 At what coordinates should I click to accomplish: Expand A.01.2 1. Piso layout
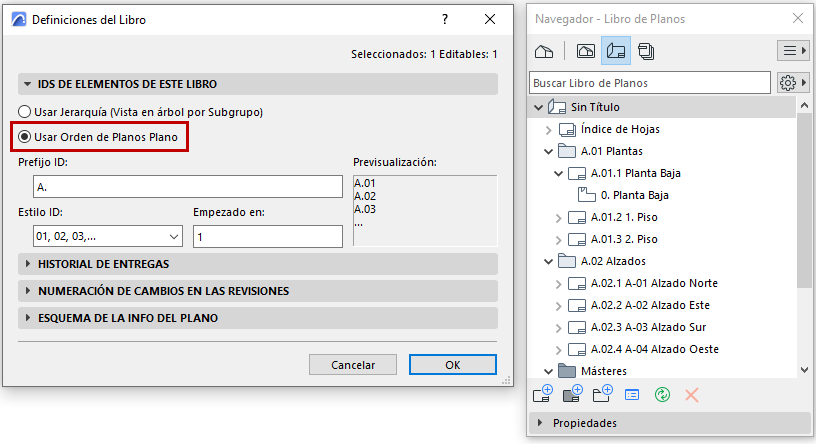pos(558,218)
